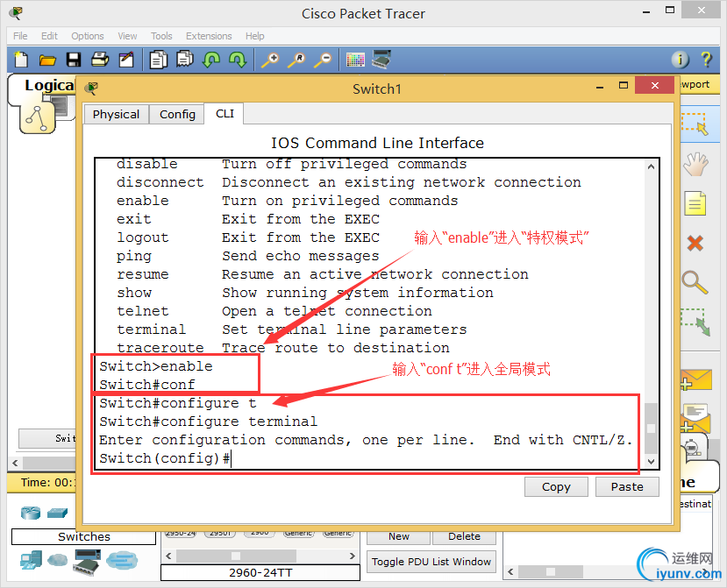Save the project with the floppy disk icon
Screen dimensions: 727x588
pyautogui.click(x=74, y=60)
